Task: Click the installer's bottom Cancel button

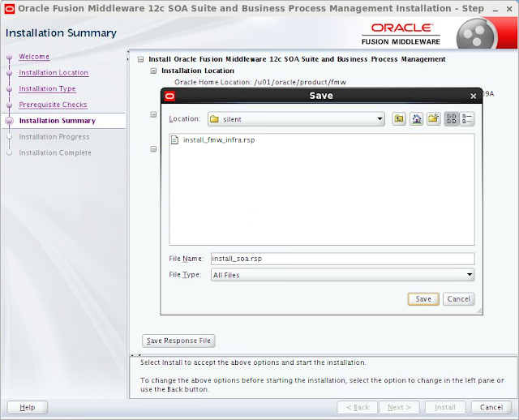Action: point(491,407)
